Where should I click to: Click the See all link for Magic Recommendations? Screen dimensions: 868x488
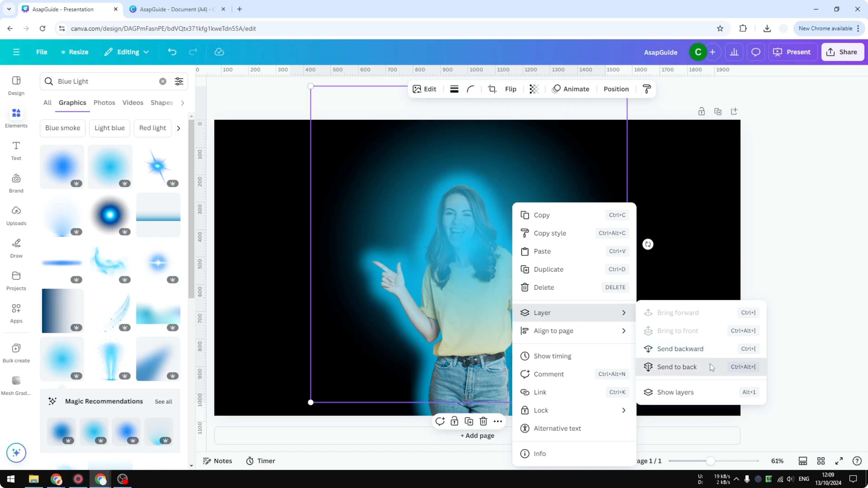[x=163, y=401]
